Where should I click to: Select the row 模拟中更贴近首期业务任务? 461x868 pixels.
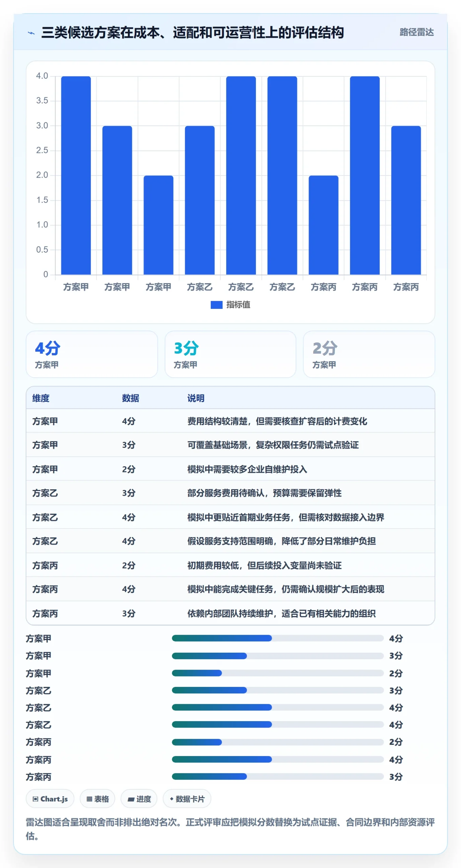230,517
